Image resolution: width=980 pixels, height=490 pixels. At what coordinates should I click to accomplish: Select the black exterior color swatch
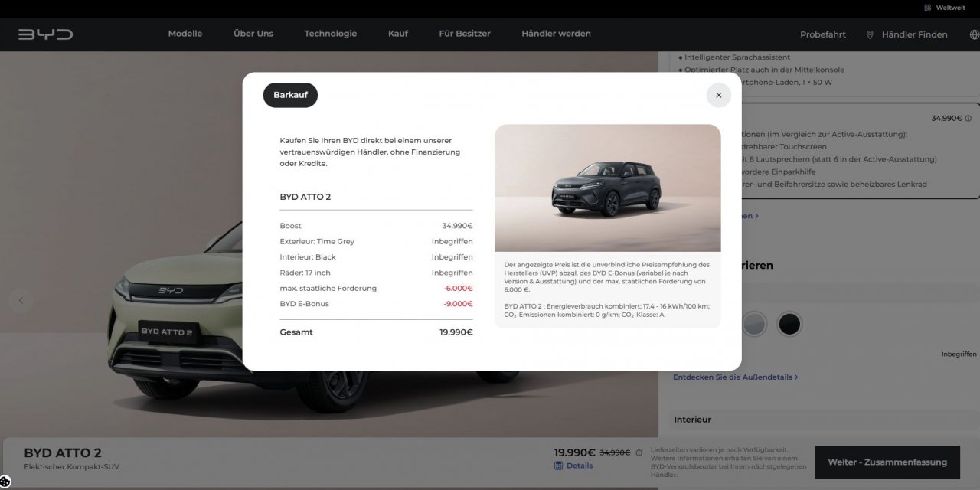[x=789, y=324]
